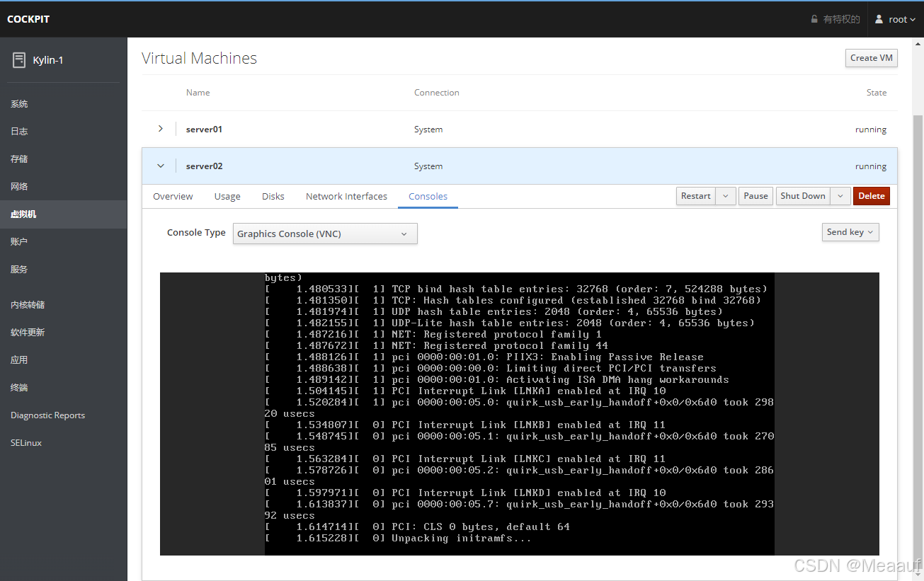This screenshot has width=924, height=581.
Task: Click server02's System connection cell
Action: pos(428,166)
